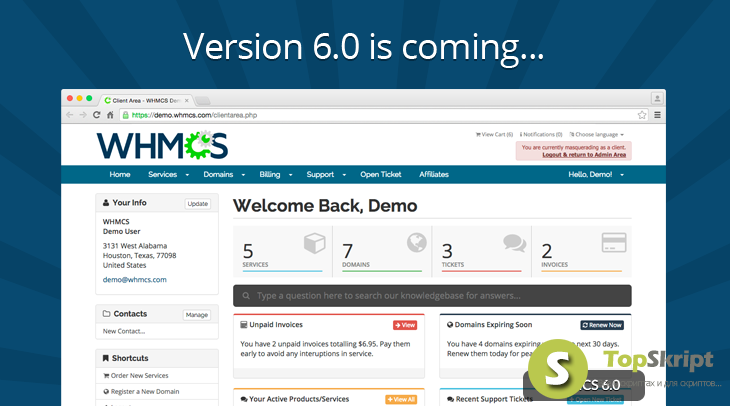The width and height of the screenshot is (730, 406).
Task: Click the tickets speech bubbles icon
Action: [x=514, y=243]
